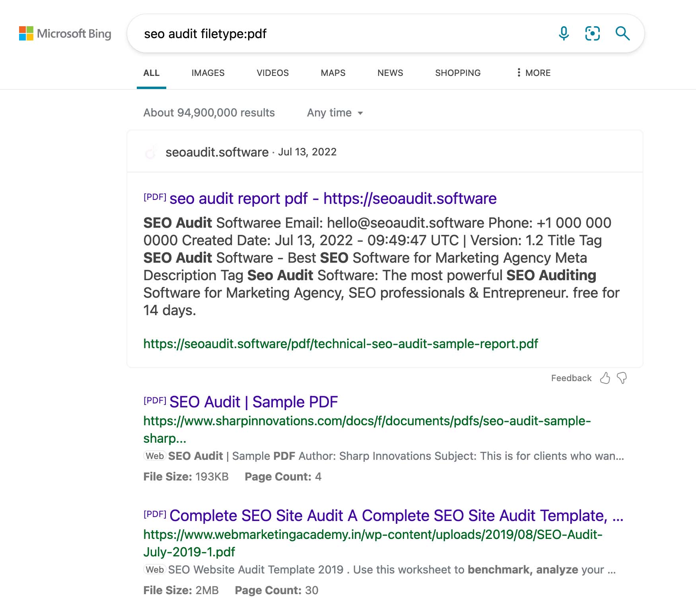This screenshot has width=696, height=616.
Task: Give thumbs down feedback
Action: [622, 378]
